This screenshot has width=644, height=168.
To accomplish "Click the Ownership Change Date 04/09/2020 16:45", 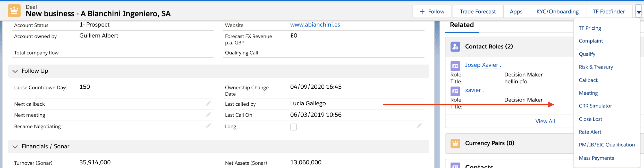I will (x=316, y=87).
